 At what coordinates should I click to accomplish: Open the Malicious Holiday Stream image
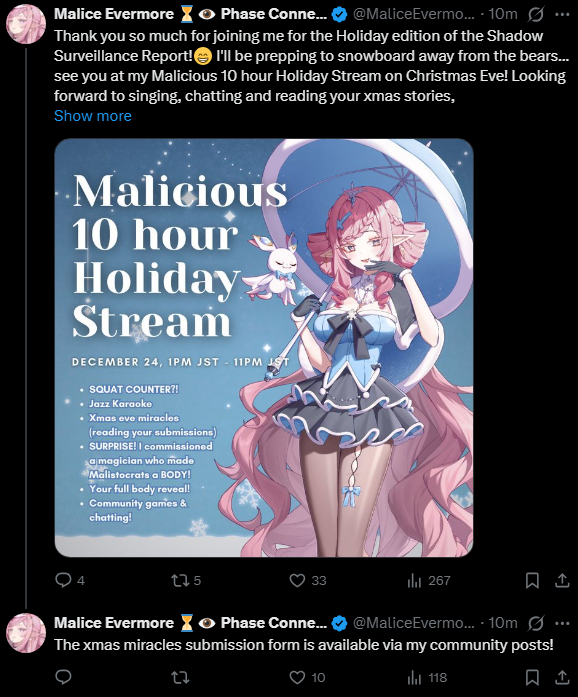coord(264,348)
